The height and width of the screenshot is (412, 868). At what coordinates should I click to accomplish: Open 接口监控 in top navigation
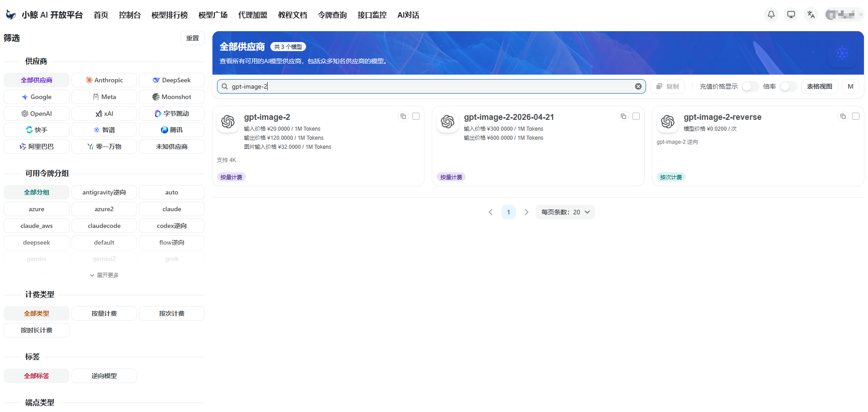(x=372, y=15)
